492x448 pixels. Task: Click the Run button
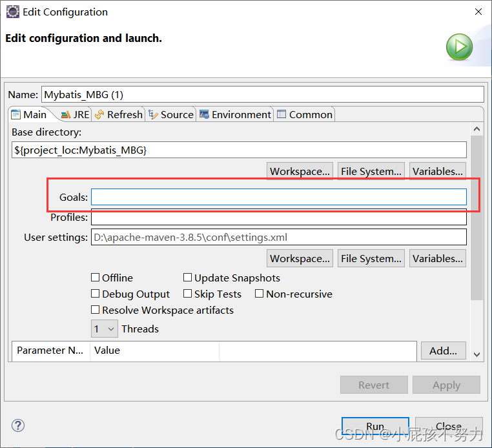(x=375, y=426)
